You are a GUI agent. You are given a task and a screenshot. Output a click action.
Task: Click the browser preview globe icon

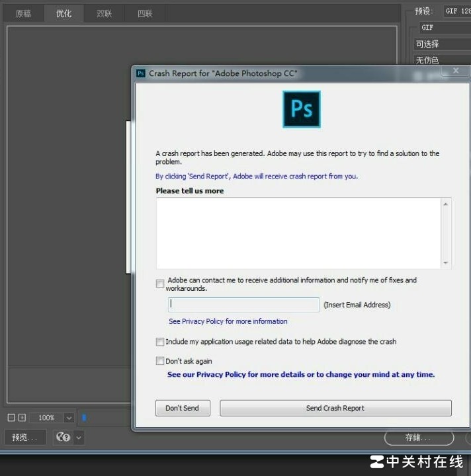[x=64, y=437]
